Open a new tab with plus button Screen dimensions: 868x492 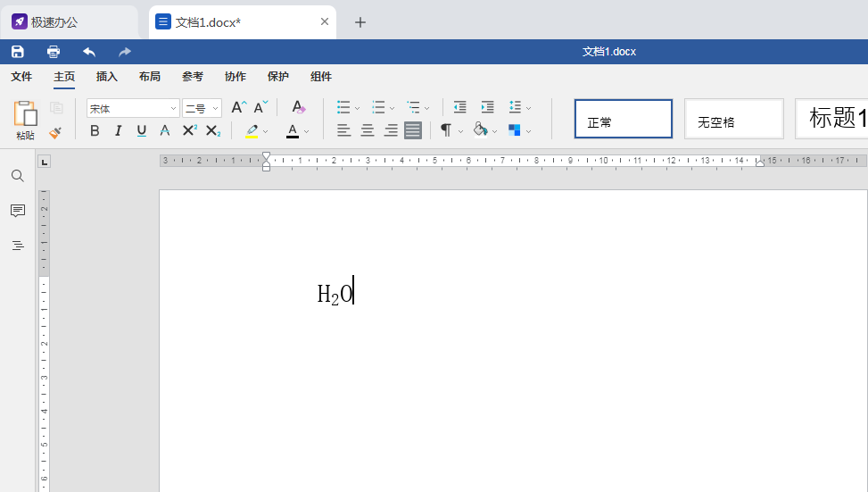pos(360,22)
